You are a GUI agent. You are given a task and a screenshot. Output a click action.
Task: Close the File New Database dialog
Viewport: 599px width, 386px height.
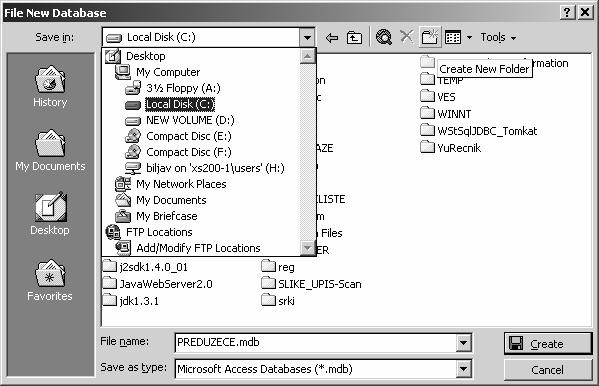tap(585, 13)
